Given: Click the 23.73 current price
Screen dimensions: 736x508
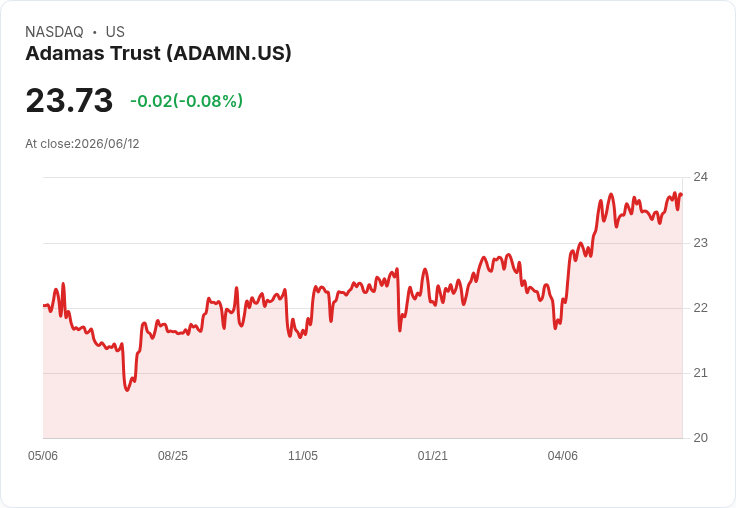Looking at the screenshot, I should click(69, 100).
